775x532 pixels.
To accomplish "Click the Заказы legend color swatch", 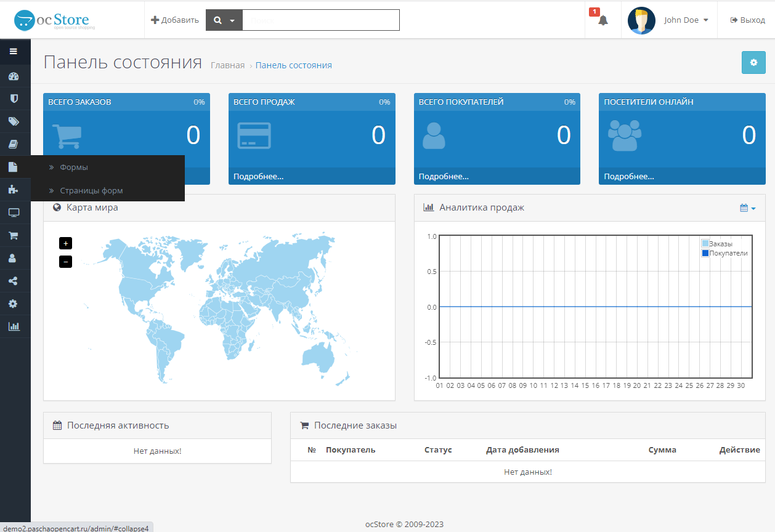I will pyautogui.click(x=705, y=244).
